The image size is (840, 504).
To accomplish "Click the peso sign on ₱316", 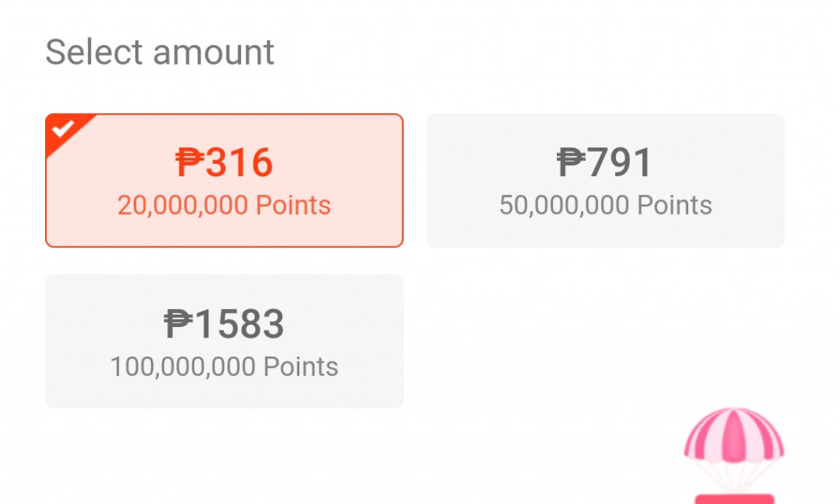I will tap(189, 163).
